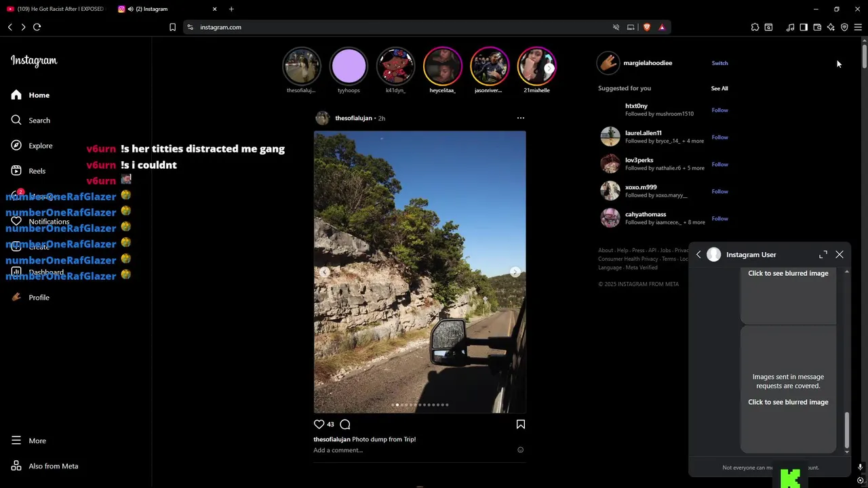View heycelitaa_ story
This screenshot has height=488, width=868.
(442, 66)
